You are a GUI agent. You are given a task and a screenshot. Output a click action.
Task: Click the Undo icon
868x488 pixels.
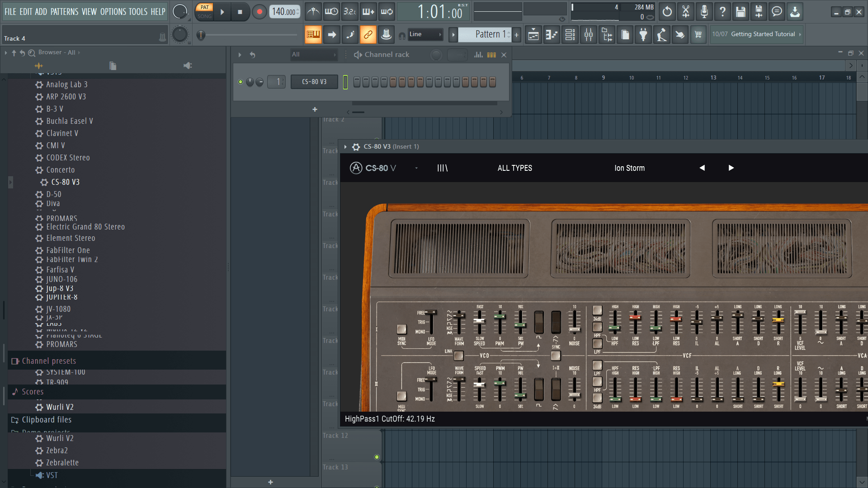(667, 12)
